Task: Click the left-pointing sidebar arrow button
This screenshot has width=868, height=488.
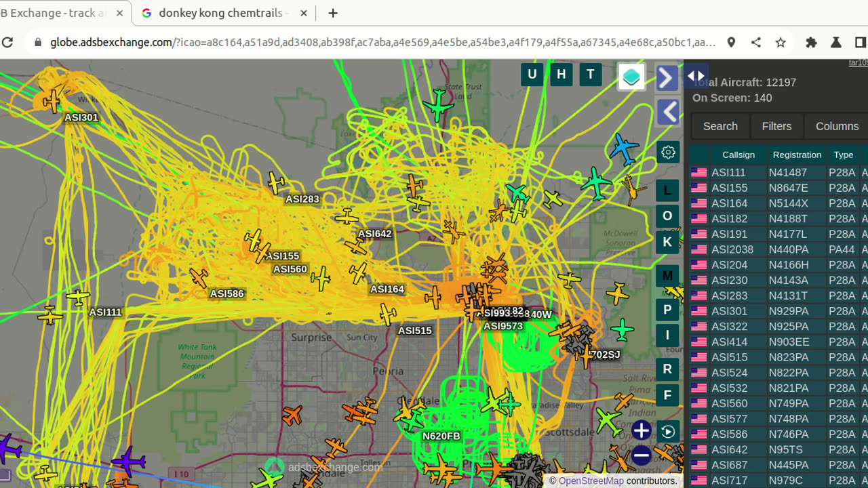Action: [x=668, y=112]
